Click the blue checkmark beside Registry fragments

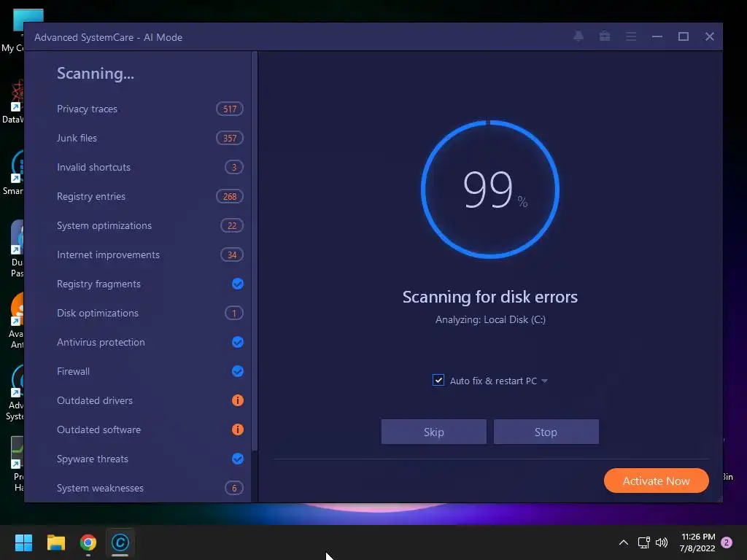tap(237, 284)
